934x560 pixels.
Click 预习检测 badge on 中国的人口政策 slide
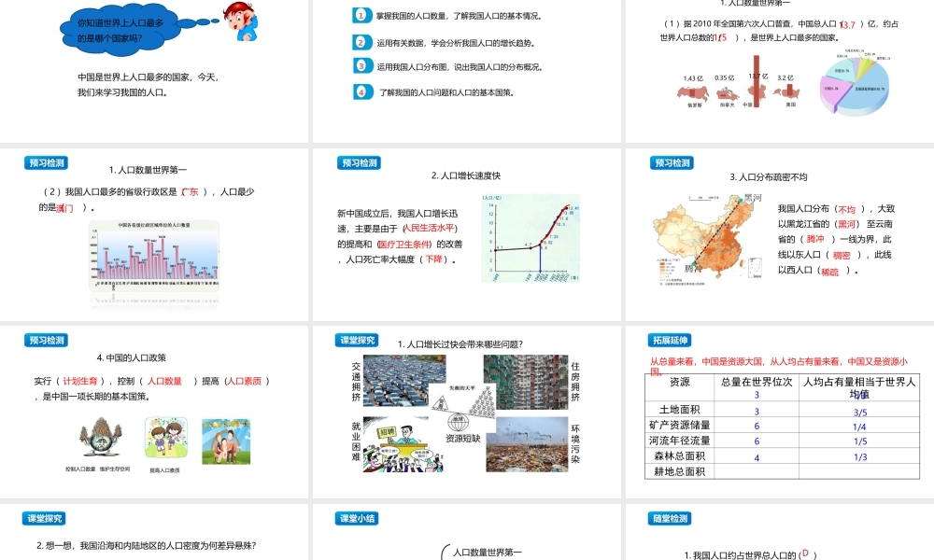[x=46, y=340]
